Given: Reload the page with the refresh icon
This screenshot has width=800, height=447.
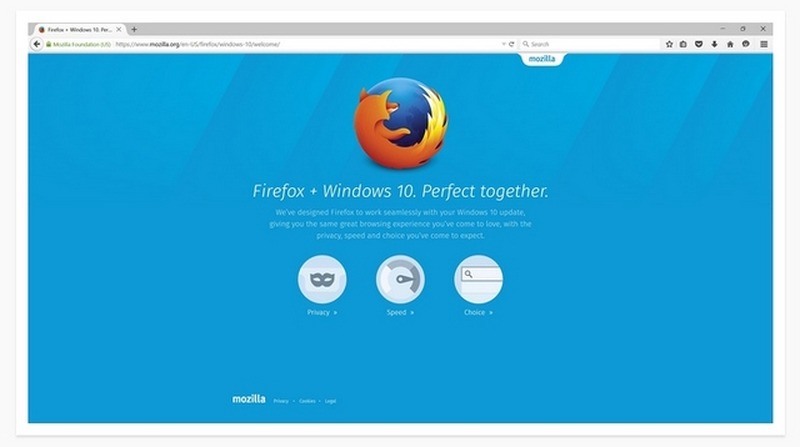Looking at the screenshot, I should (511, 44).
